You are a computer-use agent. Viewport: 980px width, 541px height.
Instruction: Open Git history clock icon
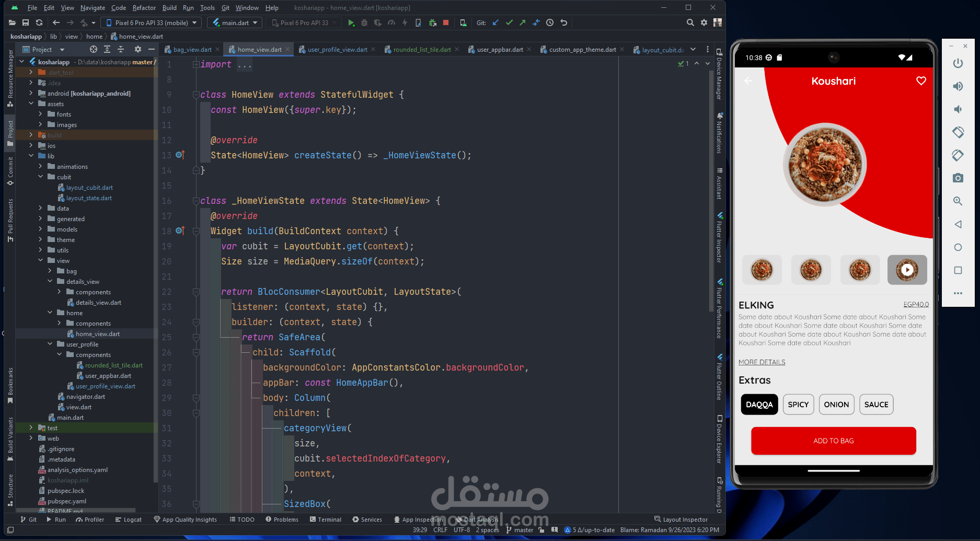coord(550,22)
